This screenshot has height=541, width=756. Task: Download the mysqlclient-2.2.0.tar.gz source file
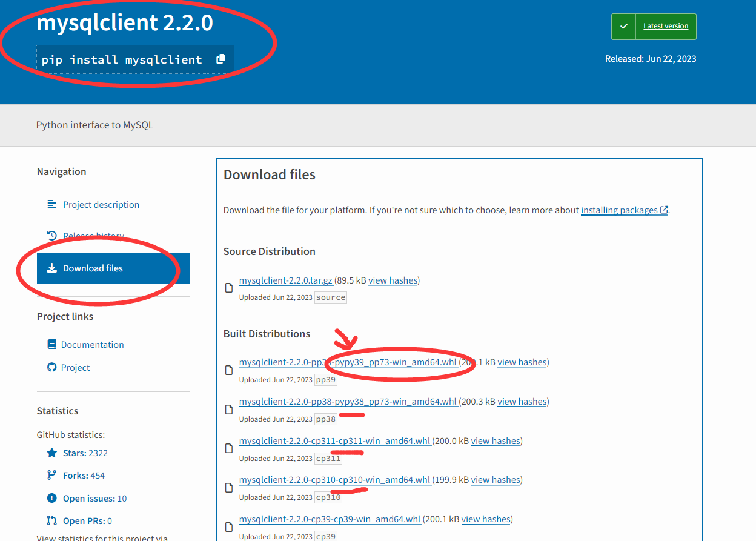285,280
